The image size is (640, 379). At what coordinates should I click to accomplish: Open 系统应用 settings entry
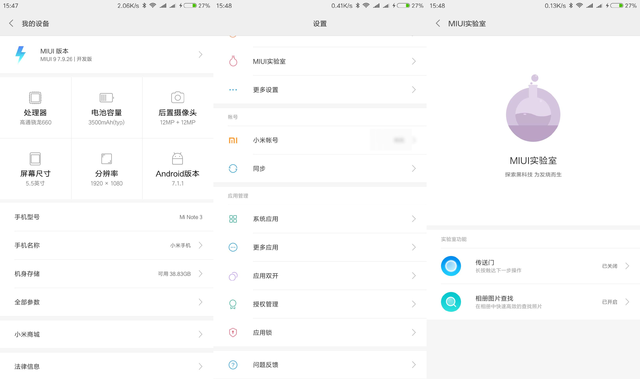(320, 219)
